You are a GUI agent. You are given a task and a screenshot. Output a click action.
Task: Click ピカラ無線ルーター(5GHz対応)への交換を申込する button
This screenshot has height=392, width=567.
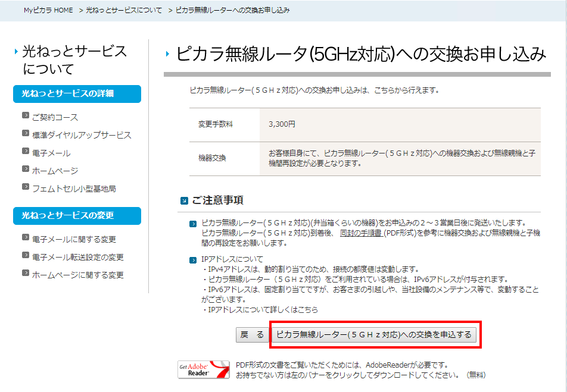point(374,335)
